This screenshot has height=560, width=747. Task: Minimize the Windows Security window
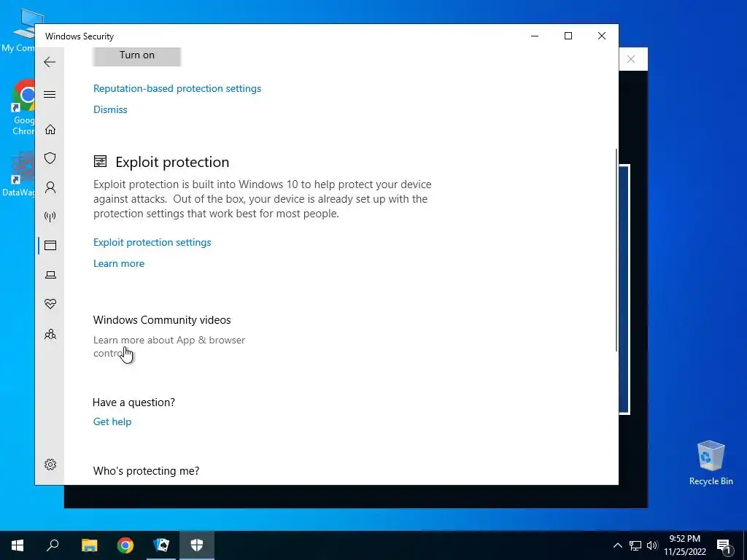coord(535,36)
